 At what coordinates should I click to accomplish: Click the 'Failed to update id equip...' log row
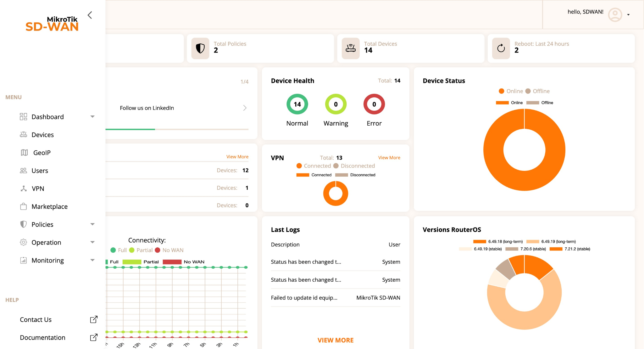pos(336,298)
